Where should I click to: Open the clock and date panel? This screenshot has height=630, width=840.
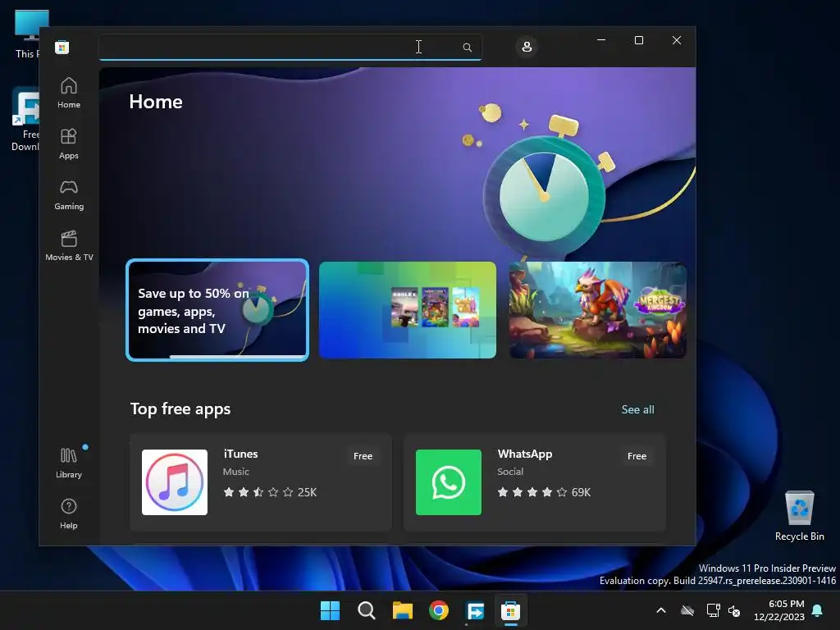(779, 610)
